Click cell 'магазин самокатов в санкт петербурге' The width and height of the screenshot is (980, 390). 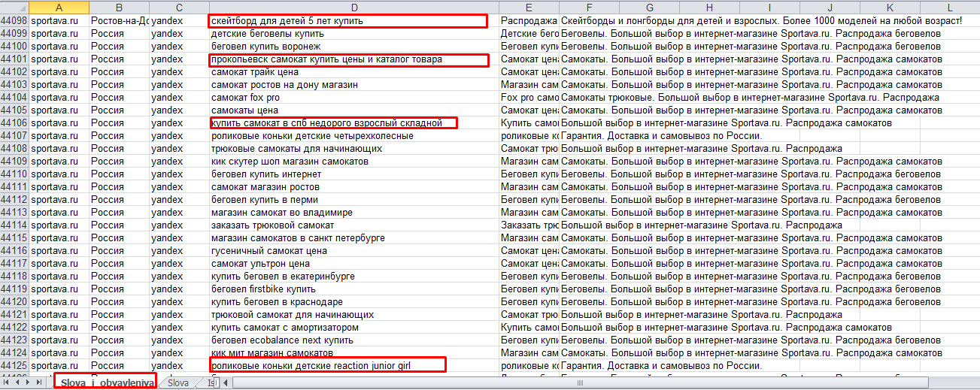[353, 238]
